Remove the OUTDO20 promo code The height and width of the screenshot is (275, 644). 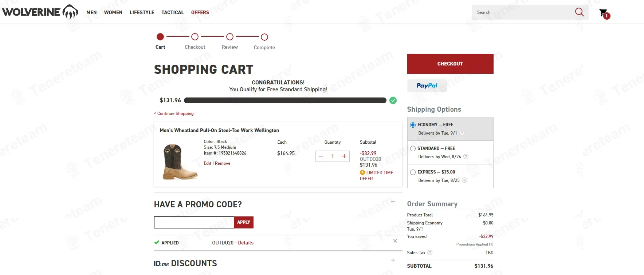(x=395, y=241)
